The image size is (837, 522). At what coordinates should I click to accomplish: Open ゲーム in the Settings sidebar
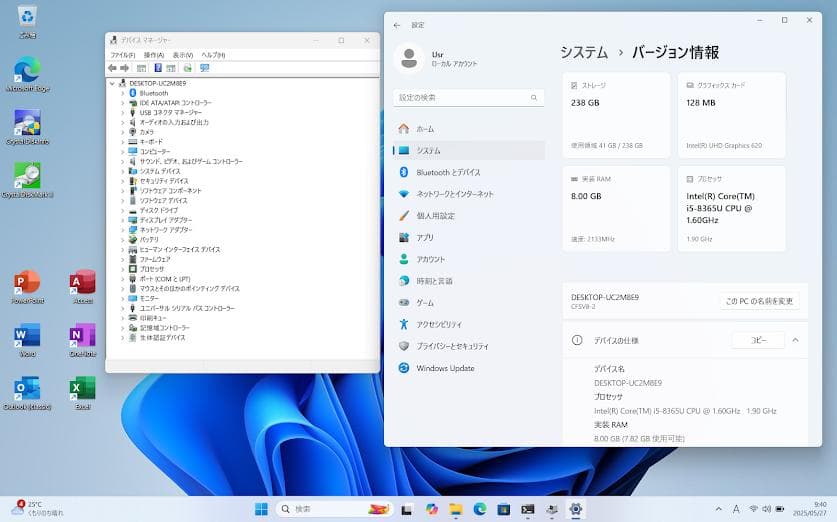[x=469, y=303]
